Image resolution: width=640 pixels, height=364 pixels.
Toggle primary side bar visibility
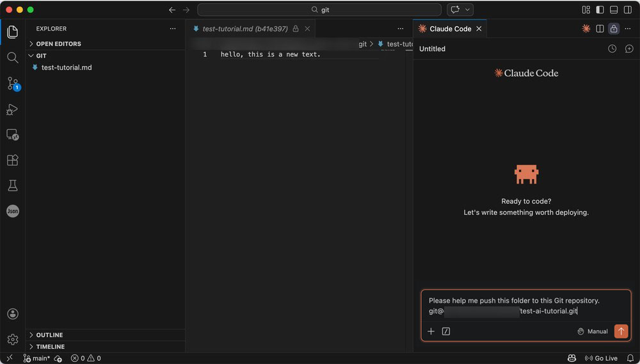(x=600, y=10)
